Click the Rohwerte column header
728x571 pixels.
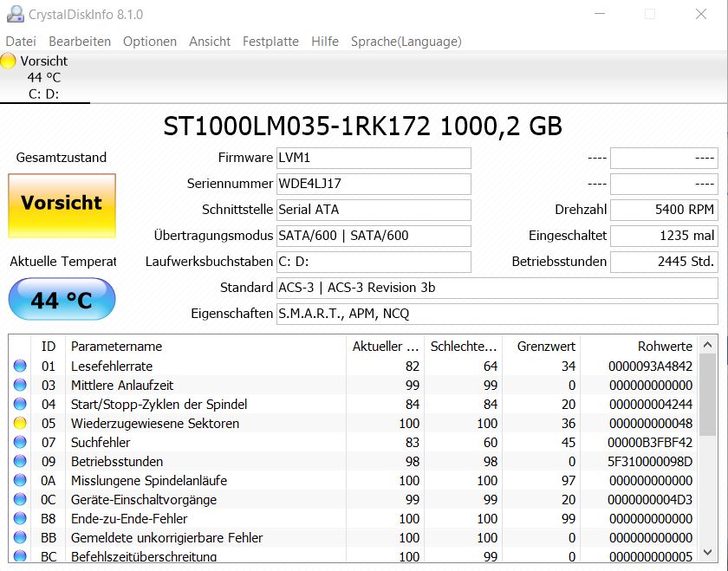click(x=665, y=346)
